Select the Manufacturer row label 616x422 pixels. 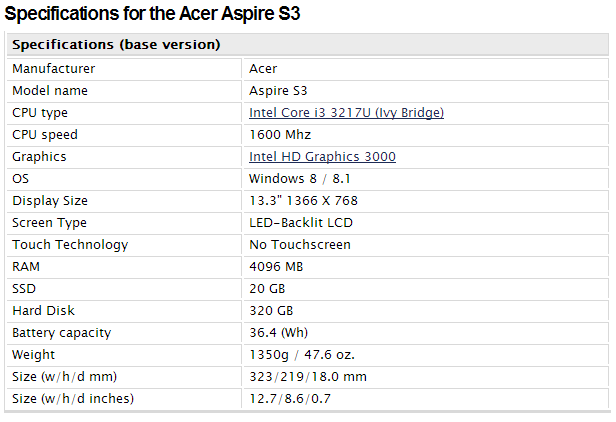coord(53,69)
